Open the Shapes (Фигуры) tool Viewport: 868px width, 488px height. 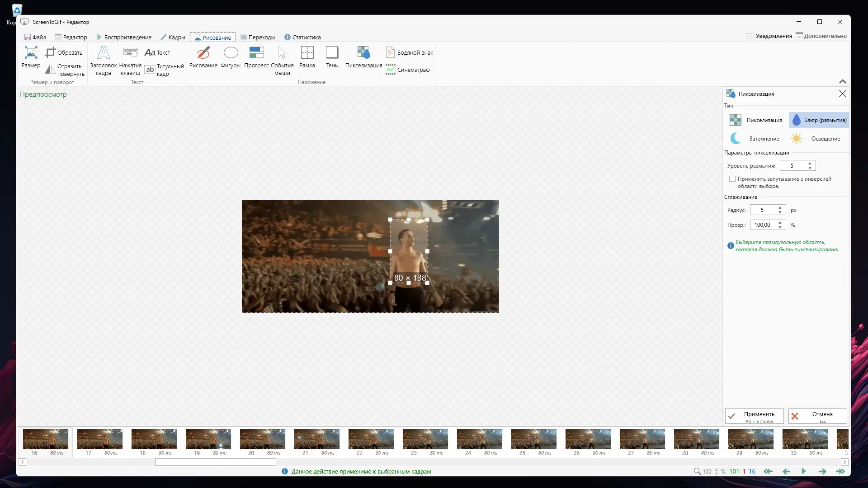point(231,57)
